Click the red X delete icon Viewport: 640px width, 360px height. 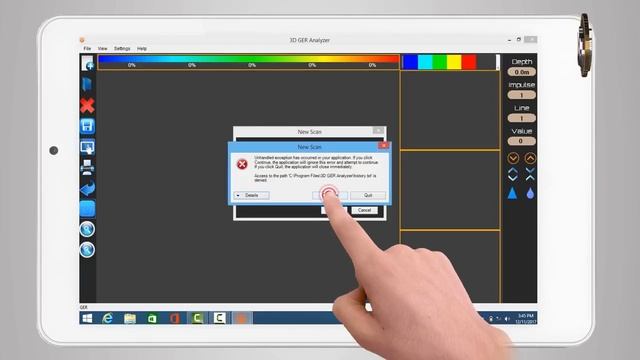click(x=87, y=105)
